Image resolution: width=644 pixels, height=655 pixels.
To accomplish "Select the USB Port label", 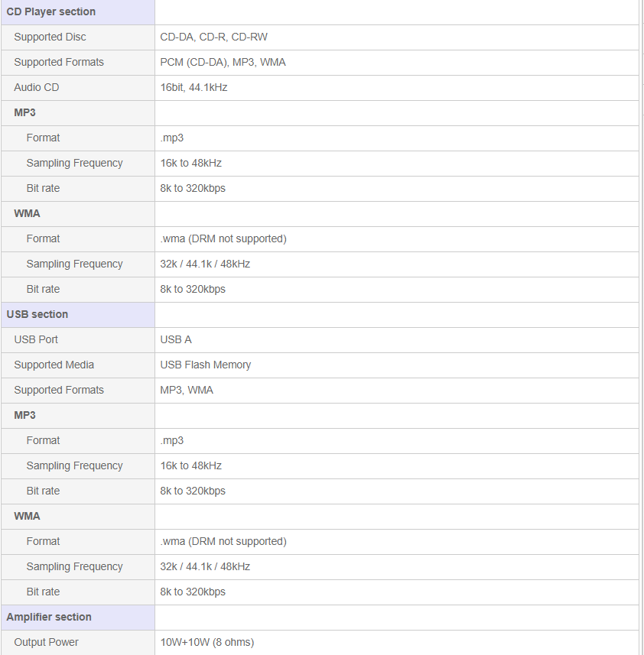I will coord(36,339).
